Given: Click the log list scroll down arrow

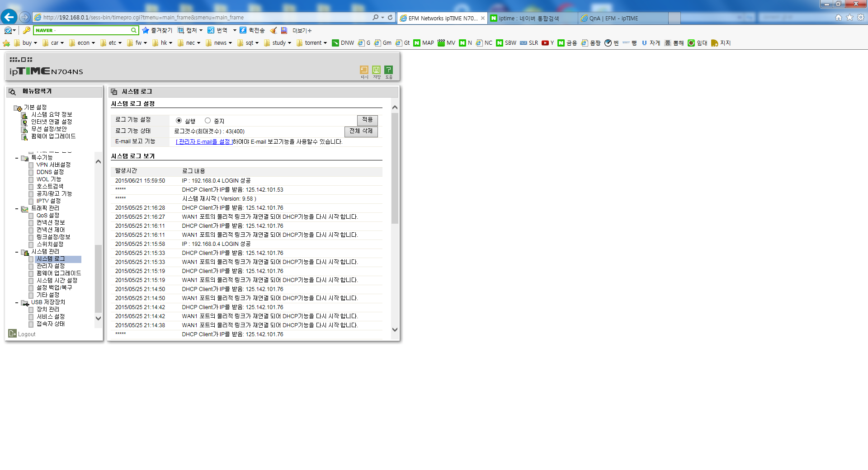Looking at the screenshot, I should (395, 329).
